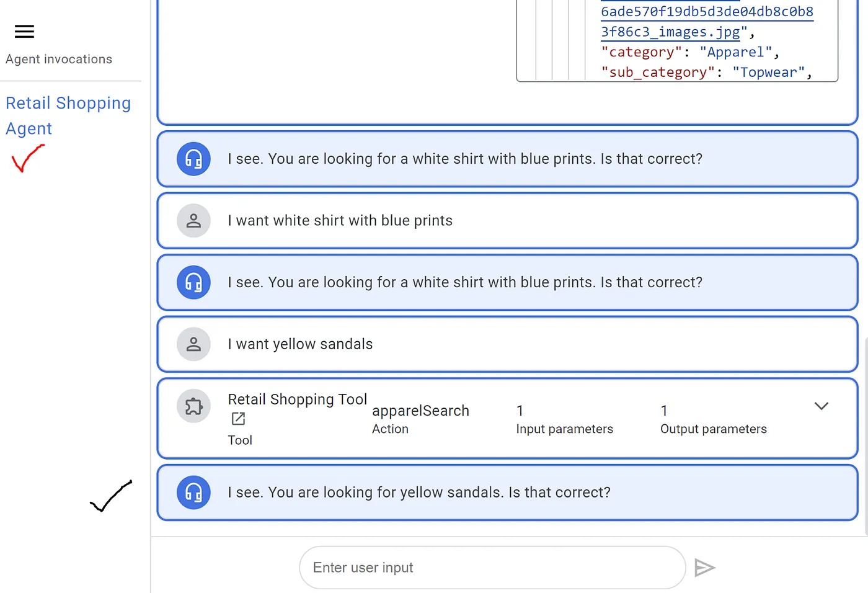Open the hamburger menu
This screenshot has height=593, width=868.
click(24, 32)
